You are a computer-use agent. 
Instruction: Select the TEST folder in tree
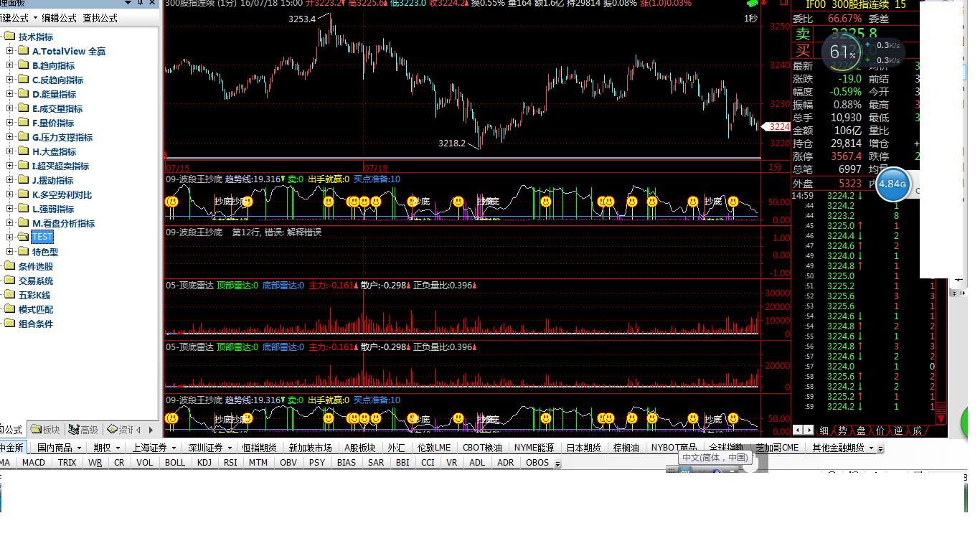click(42, 237)
